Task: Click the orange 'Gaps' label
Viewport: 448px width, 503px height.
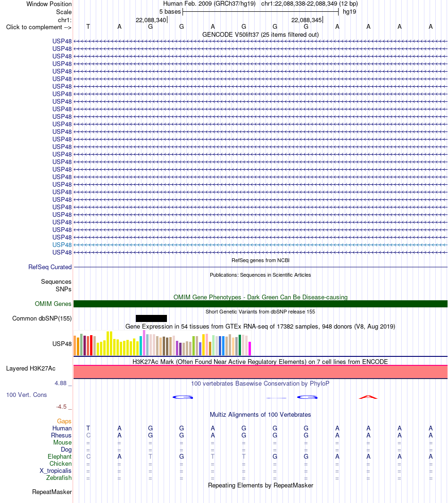Action: click(x=64, y=421)
